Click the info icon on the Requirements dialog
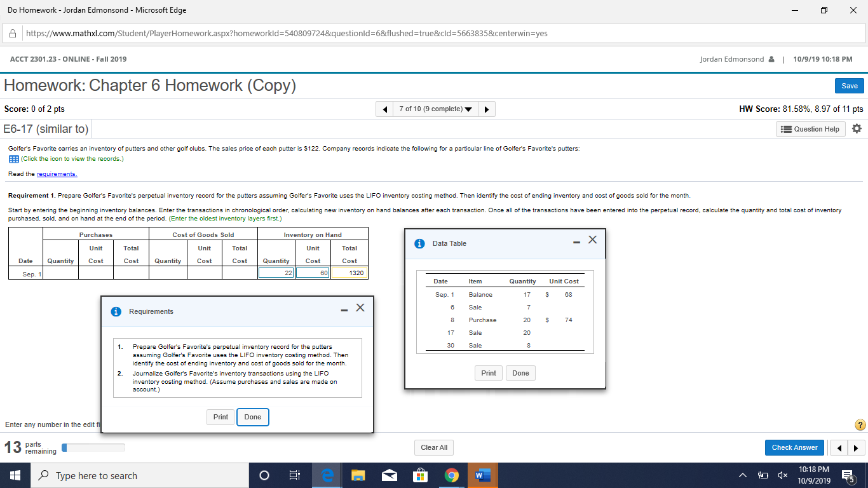The image size is (868, 488). tap(115, 311)
